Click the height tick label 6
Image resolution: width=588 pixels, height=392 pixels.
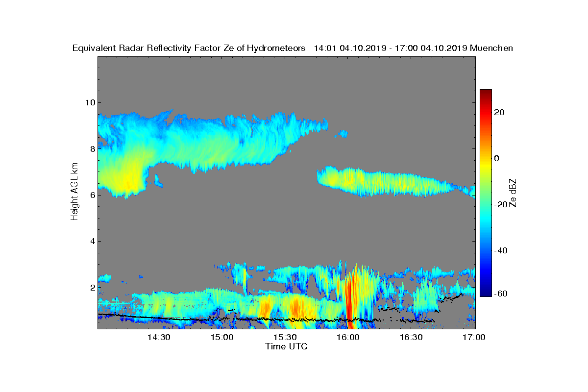pyautogui.click(x=92, y=195)
